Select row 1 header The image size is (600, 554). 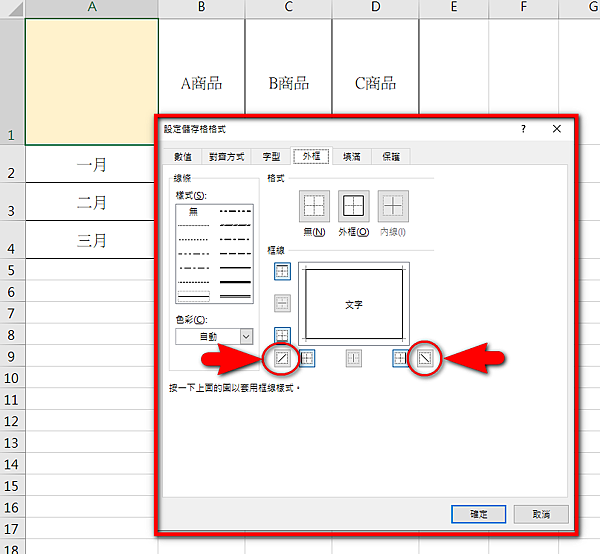point(12,82)
